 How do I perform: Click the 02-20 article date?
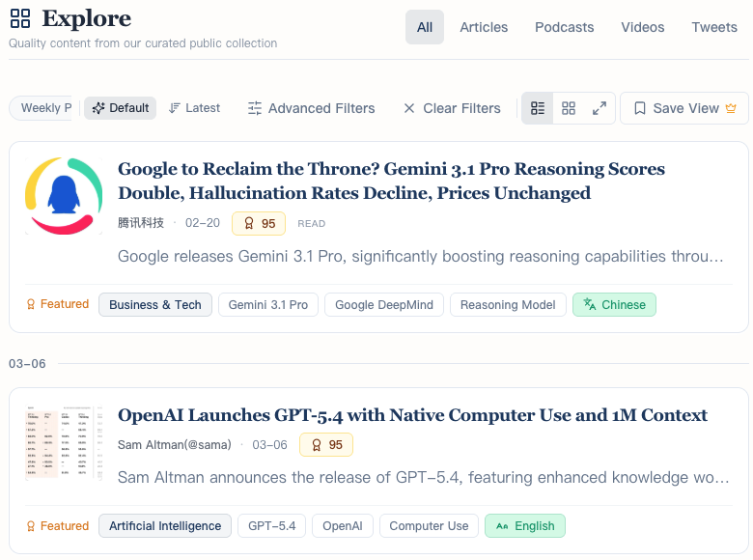(x=203, y=223)
